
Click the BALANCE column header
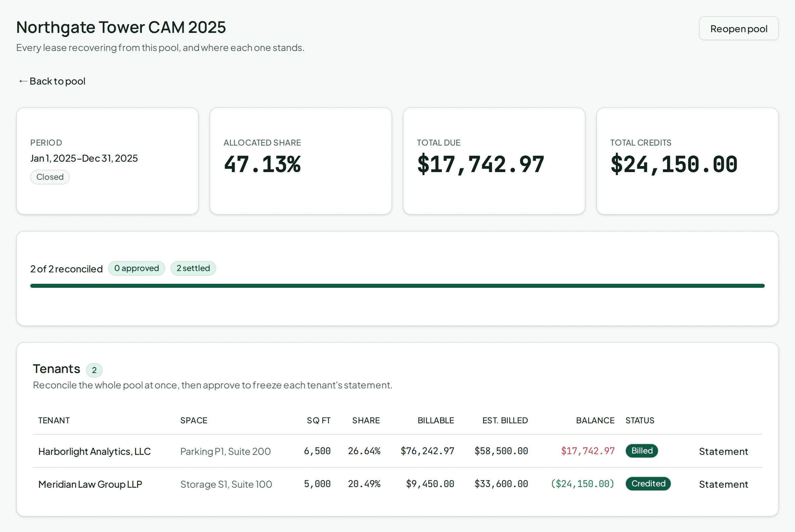tap(595, 420)
